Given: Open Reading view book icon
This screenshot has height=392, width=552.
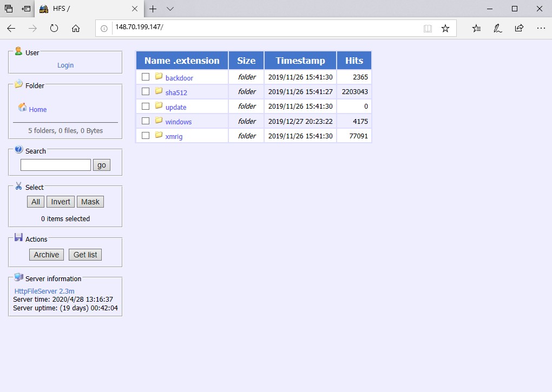Looking at the screenshot, I should 428,29.
